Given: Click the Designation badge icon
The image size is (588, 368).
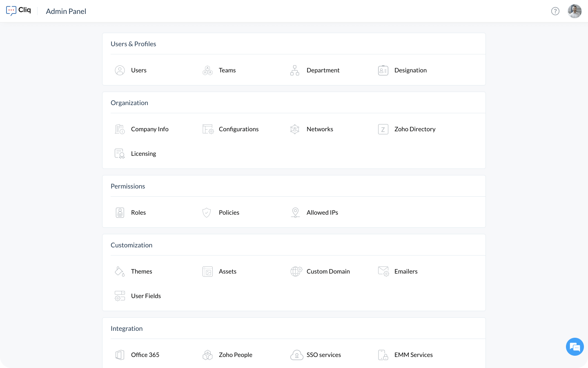Looking at the screenshot, I should pyautogui.click(x=383, y=70).
